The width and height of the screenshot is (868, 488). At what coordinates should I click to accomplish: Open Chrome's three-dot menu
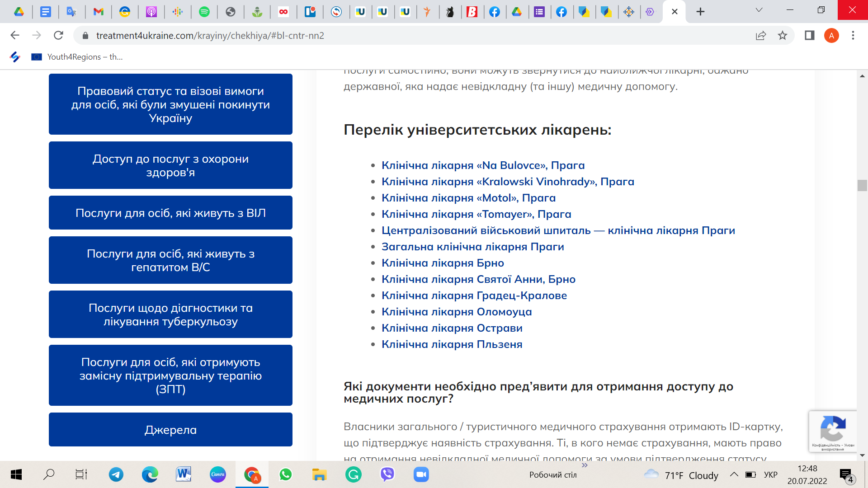853,36
